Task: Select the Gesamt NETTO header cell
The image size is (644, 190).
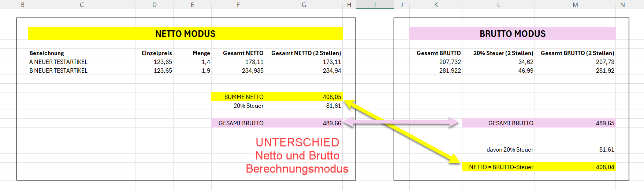Action: click(x=238, y=53)
